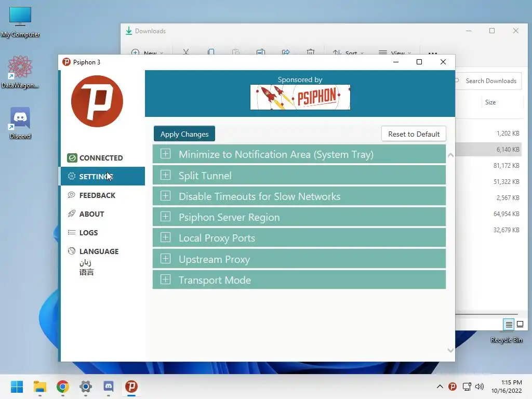Viewport: 532px width, 399px height.
Task: Expand Local Proxy Ports section
Action: pyautogui.click(x=299, y=238)
